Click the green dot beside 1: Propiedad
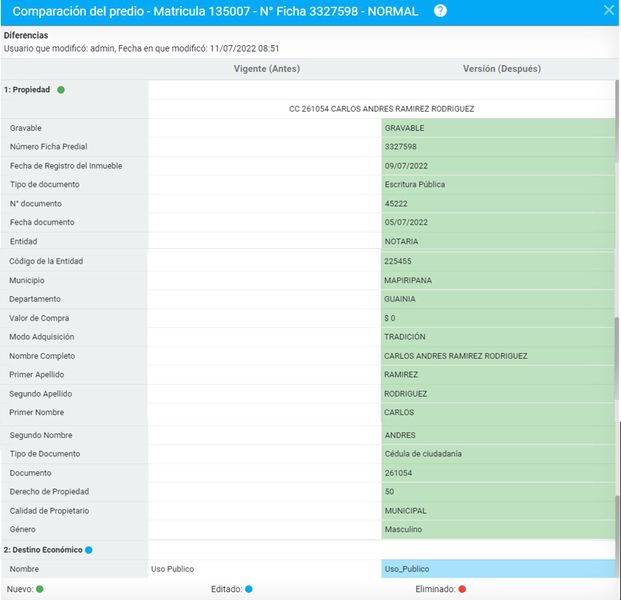Image resolution: width=621 pixels, height=600 pixels. pyautogui.click(x=61, y=90)
